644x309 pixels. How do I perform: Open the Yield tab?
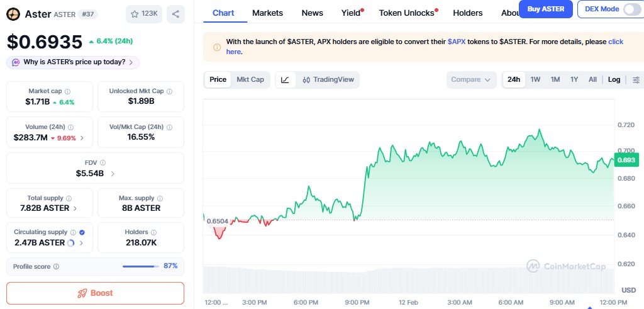coord(351,13)
